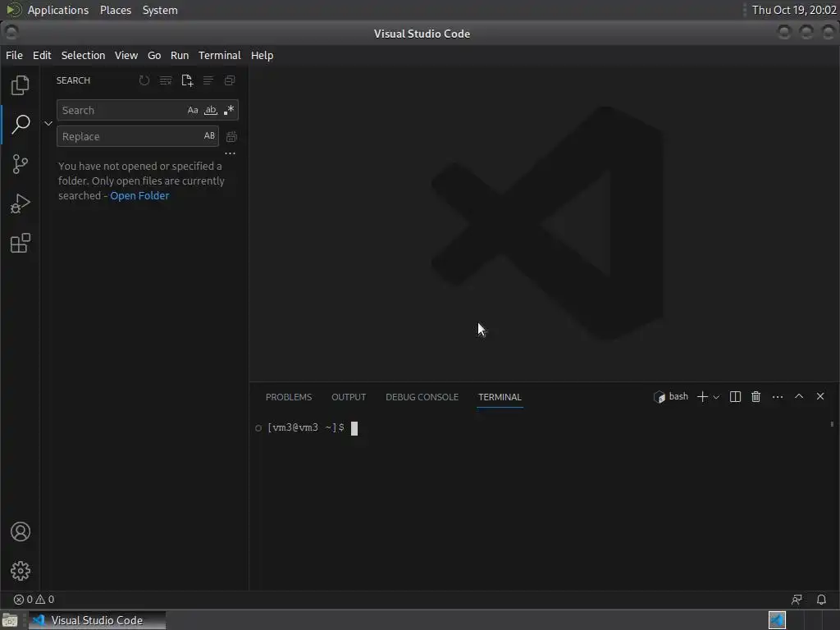Screen dimensions: 840x630
Task: Open notifications bell in status bar
Action: pyautogui.click(x=821, y=600)
